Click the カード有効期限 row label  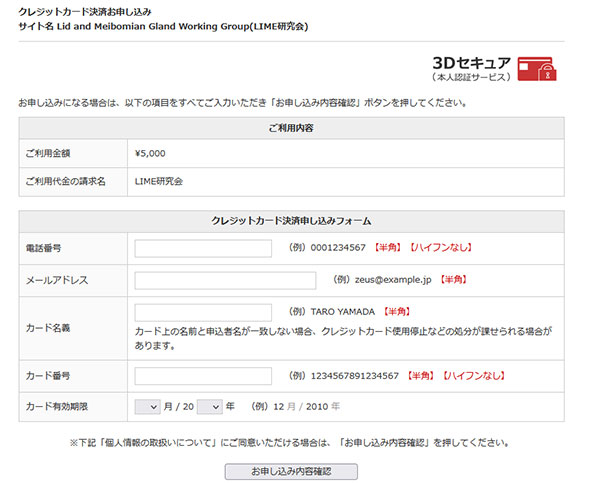coord(57,407)
